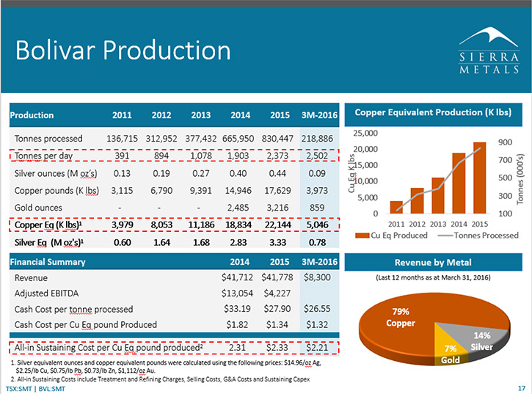Screen dimensions: 532x394
Task: Select Cash Cost per tonne processed label
Action: 73,309
